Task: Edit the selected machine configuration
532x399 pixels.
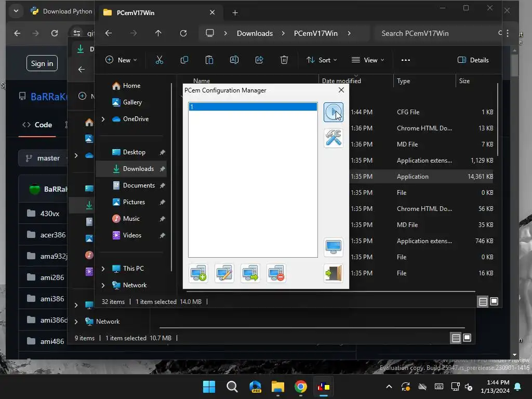Action: [x=224, y=273]
